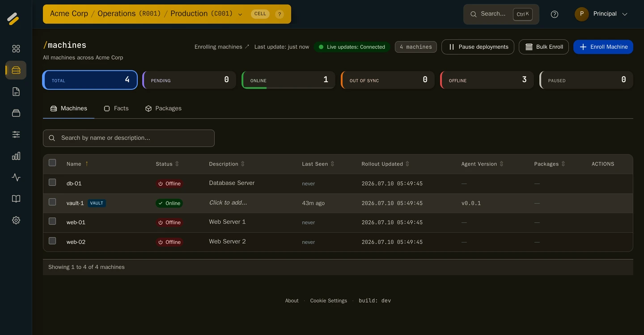Focus the search by name or description field

point(129,138)
